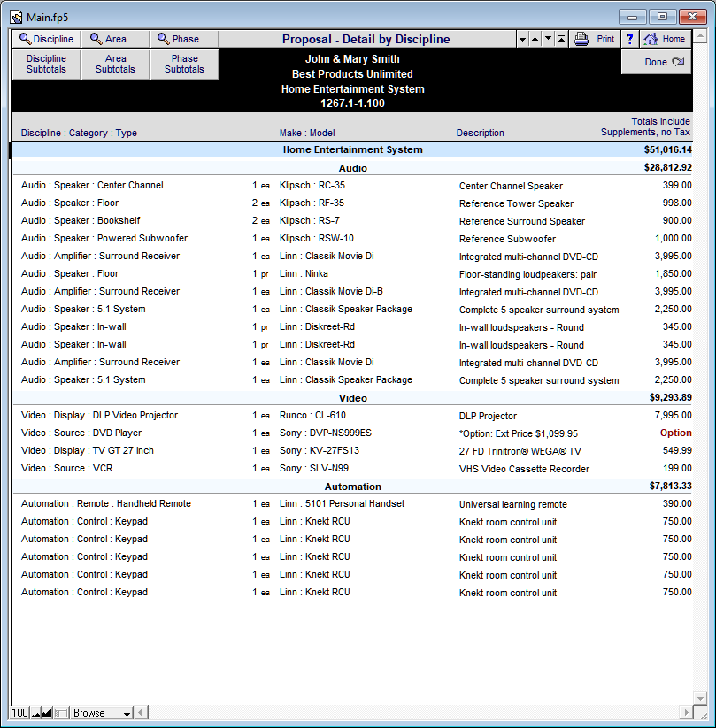
Task: Click Floor-standing loudpeakers: pair description
Action: point(527,274)
